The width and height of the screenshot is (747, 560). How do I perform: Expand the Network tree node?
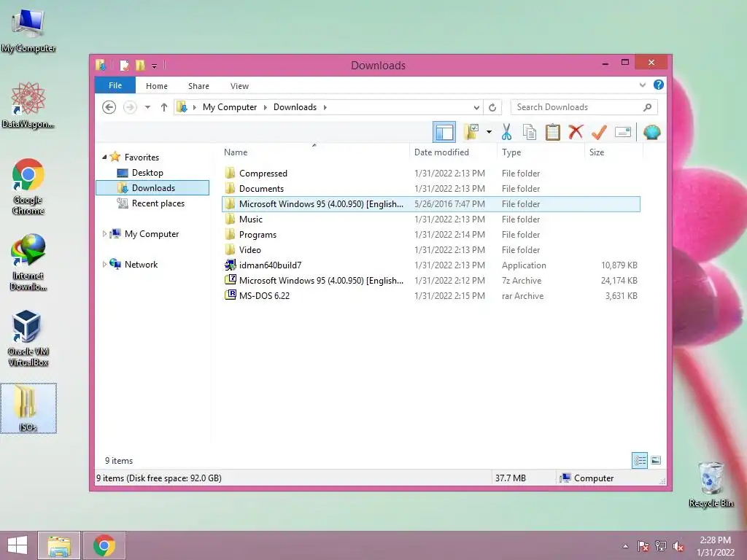[x=104, y=264]
